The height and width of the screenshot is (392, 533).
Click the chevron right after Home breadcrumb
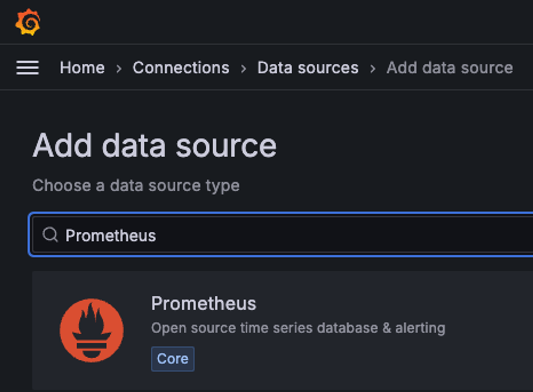coord(119,69)
